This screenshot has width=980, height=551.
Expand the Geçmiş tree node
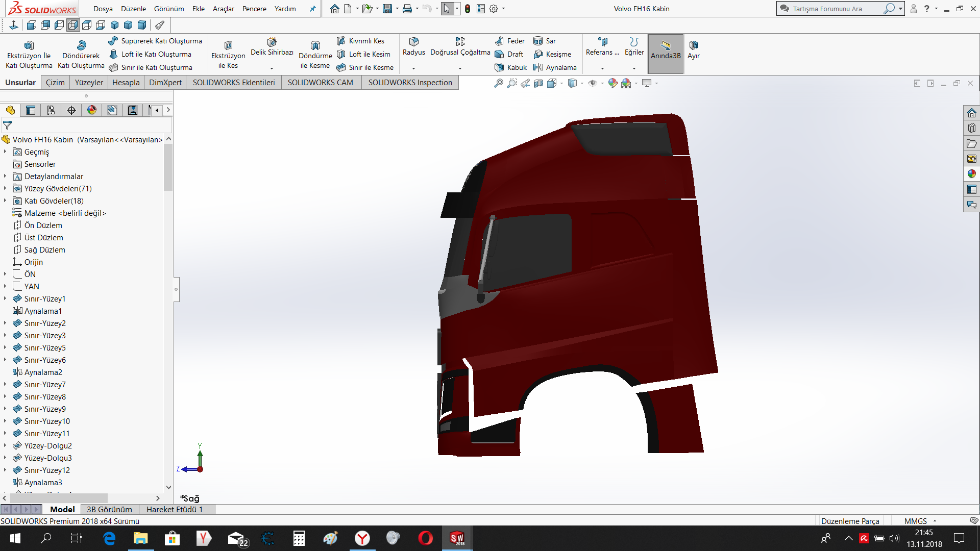coord(5,152)
